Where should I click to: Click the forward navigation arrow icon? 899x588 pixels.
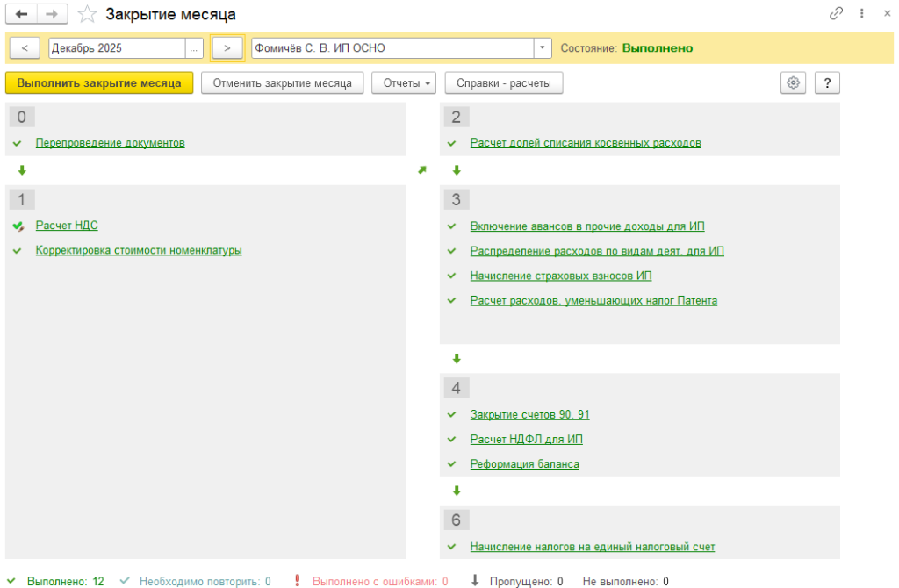52,14
